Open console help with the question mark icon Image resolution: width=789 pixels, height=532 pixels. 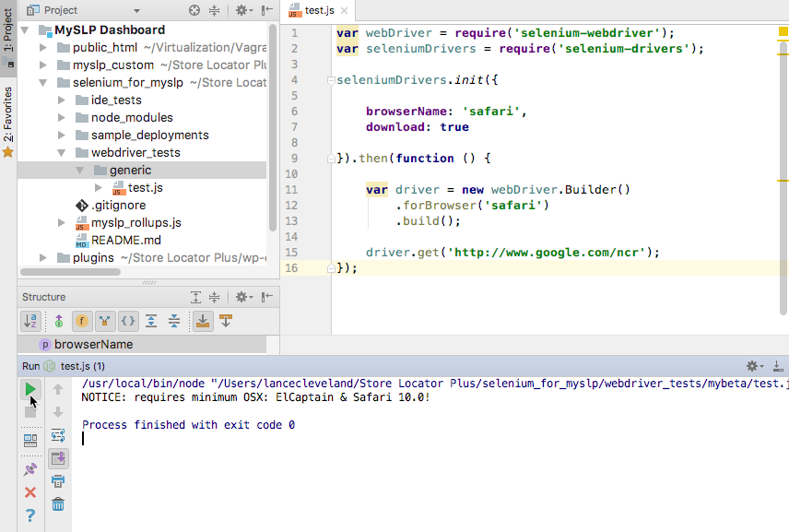coord(29,515)
